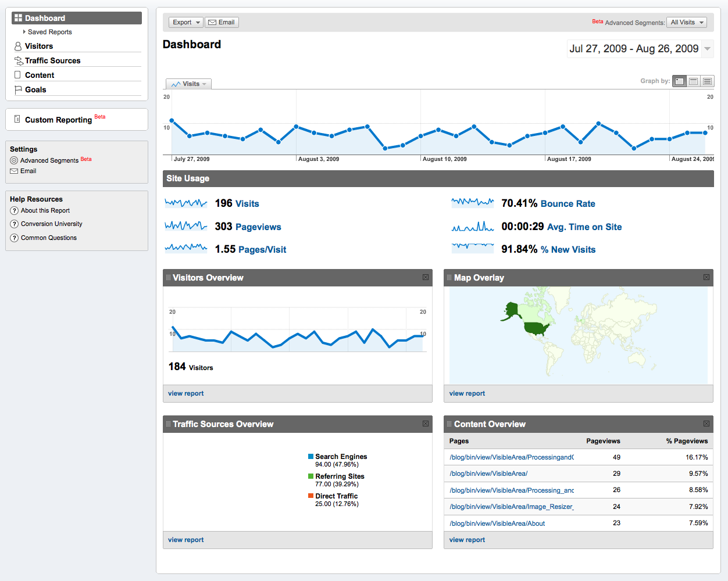Click the Custom Reporting document icon
Image resolution: width=728 pixels, height=581 pixels.
tap(17, 119)
